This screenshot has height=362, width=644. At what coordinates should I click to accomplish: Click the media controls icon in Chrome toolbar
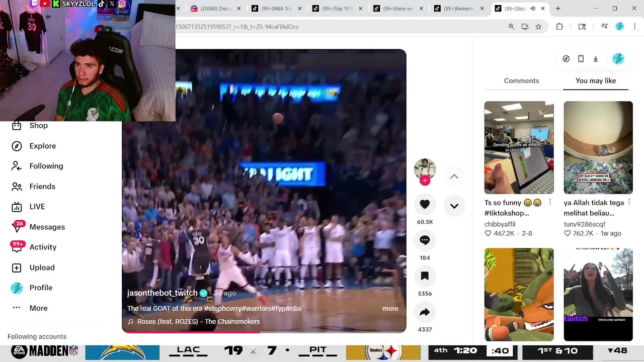pos(604,27)
